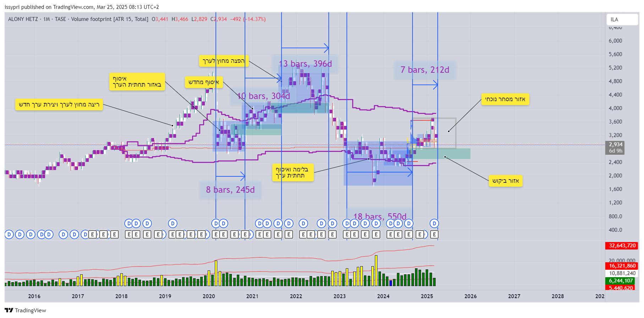Select the '8 bars, 245d' range label
Screen dimensions: 644x318
coord(230,190)
